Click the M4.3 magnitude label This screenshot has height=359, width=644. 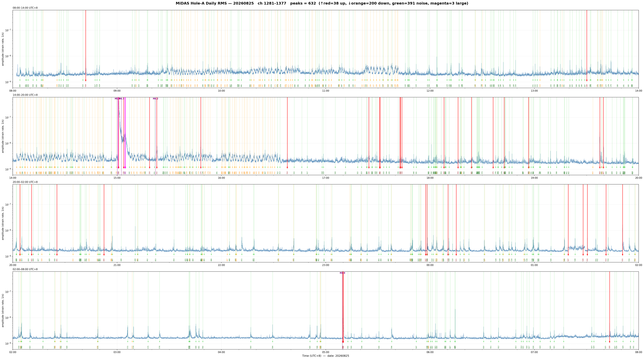[122, 99]
